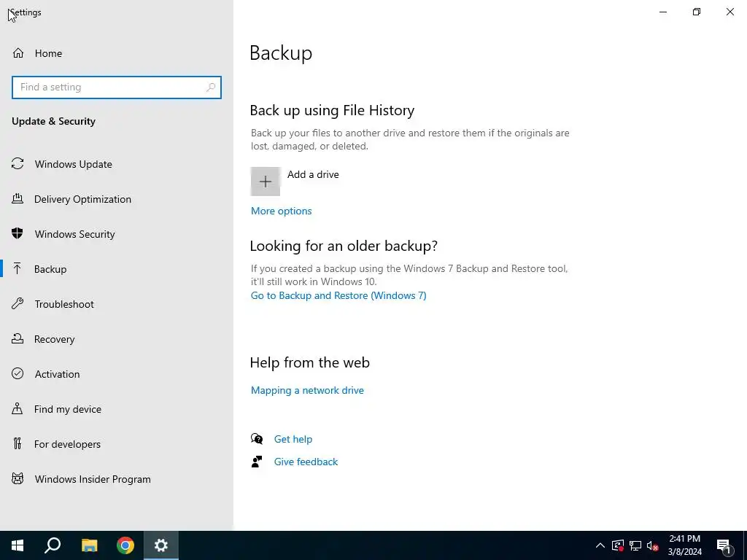
Task: Click the Home house icon
Action: [x=18, y=52]
